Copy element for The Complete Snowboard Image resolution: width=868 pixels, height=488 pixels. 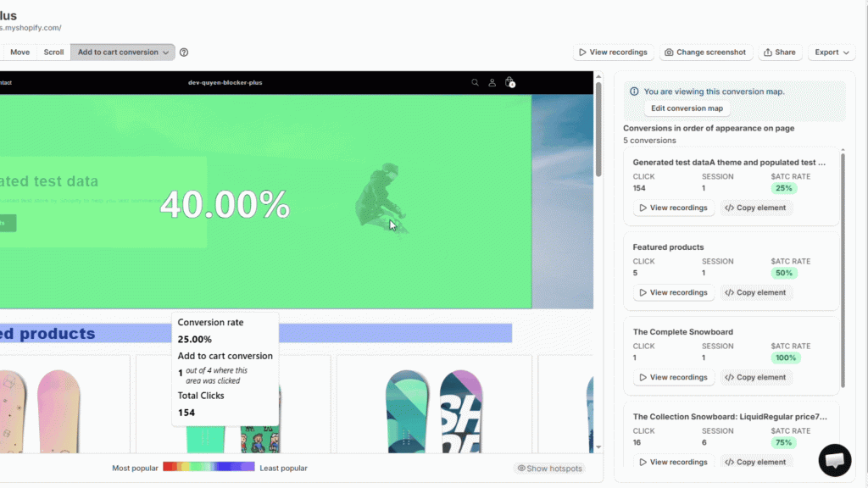(755, 377)
